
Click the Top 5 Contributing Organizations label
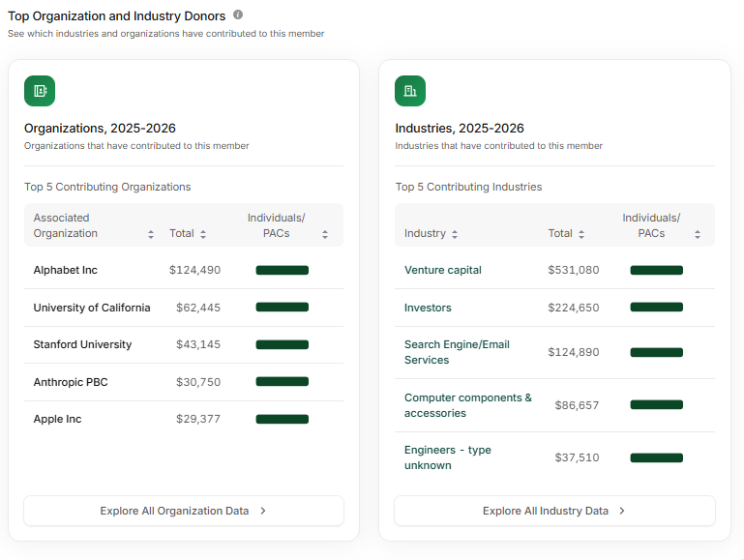point(107,187)
